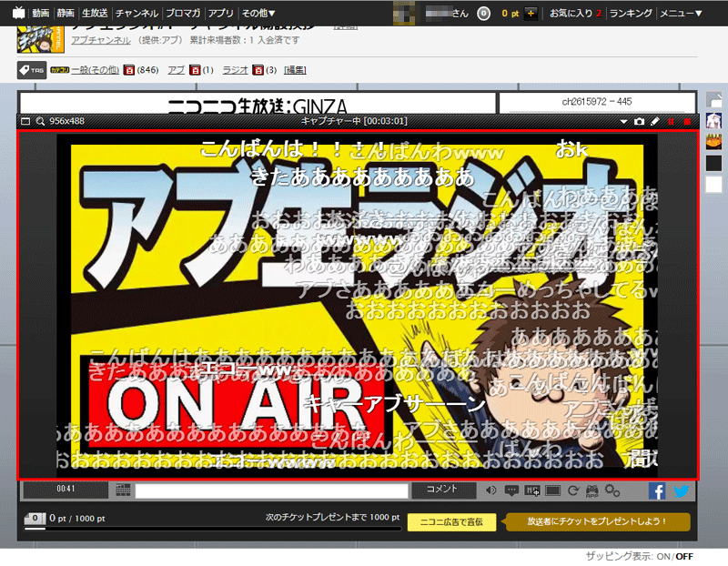Image resolution: width=728 pixels, height=566 pixels.
Task: Click the anime character avatar icon in sidebar
Action: point(714,121)
